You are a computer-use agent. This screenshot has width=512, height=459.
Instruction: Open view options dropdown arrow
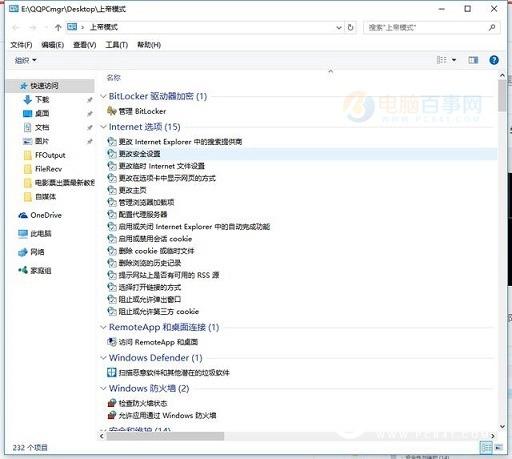454,60
